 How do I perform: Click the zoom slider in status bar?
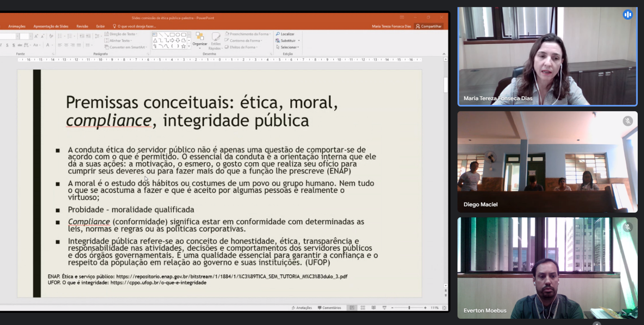tap(409, 308)
